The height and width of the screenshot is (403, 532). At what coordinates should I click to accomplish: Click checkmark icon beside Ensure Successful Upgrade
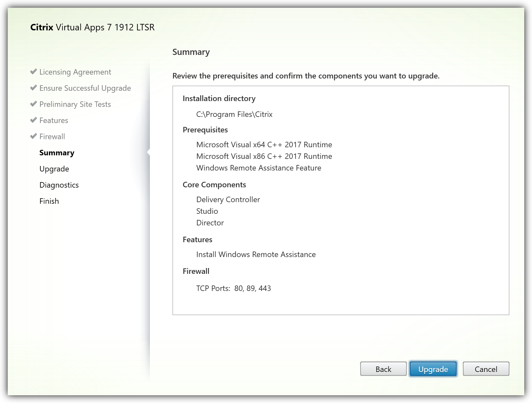33,88
